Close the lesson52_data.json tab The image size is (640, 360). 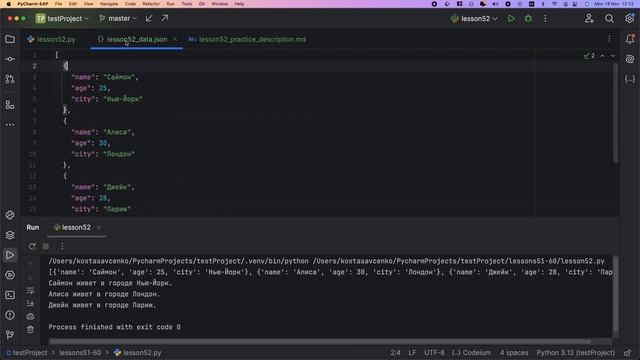(x=175, y=39)
